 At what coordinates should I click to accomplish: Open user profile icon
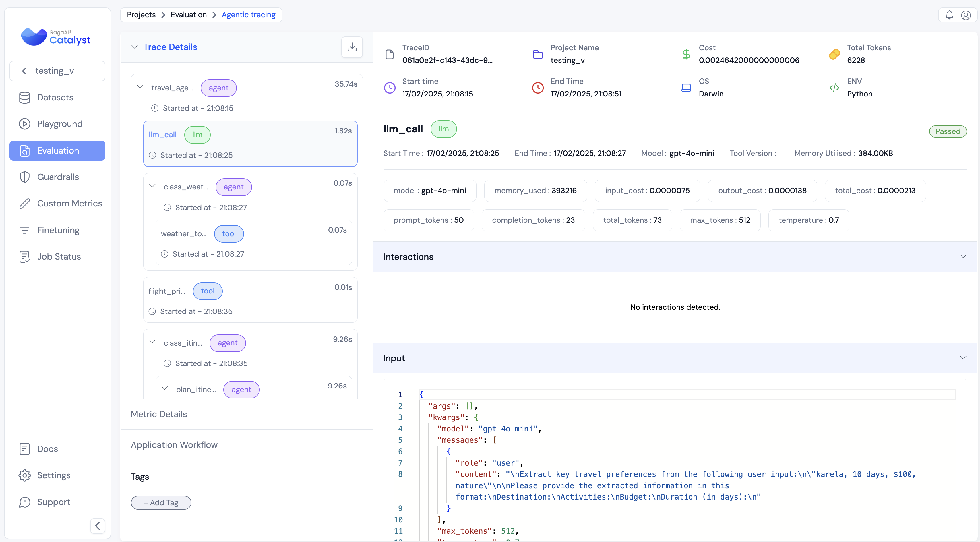pos(966,15)
